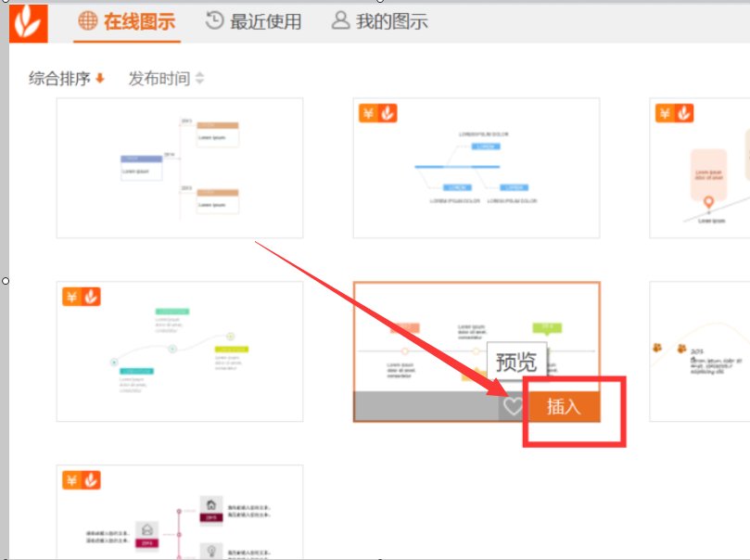
Task: Click the person icon beside 我的图示
Action: [341, 20]
